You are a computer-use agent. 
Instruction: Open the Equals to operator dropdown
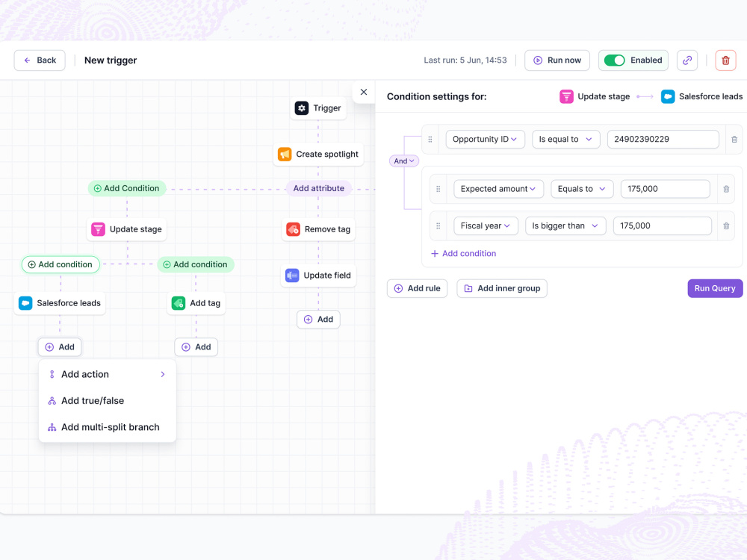pos(582,189)
